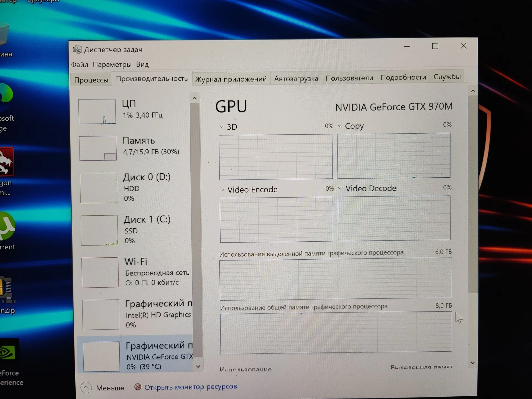Click the Video Encode usage graph
Screen dimensions: 532x399
[276, 219]
